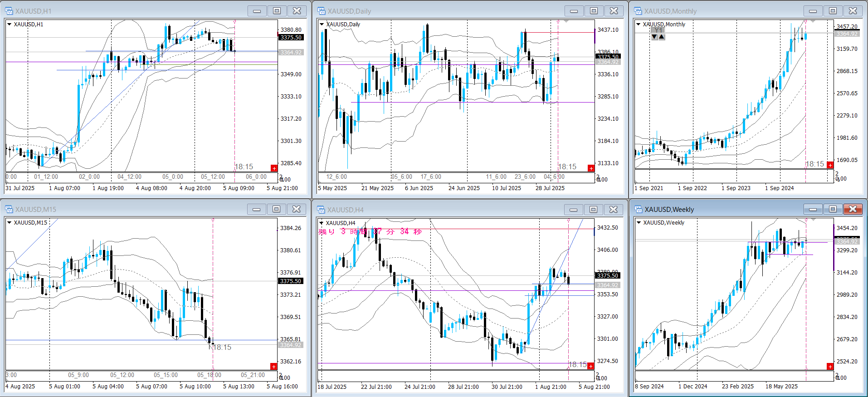Select the grey 3364.92 label in Monthly chart
868x397 pixels.
[x=847, y=34]
